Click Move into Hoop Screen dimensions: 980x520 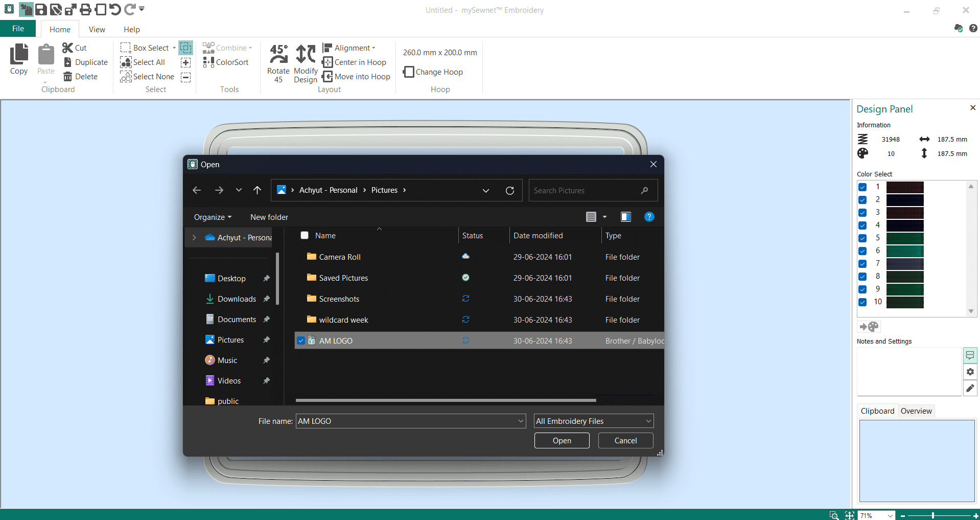(356, 76)
